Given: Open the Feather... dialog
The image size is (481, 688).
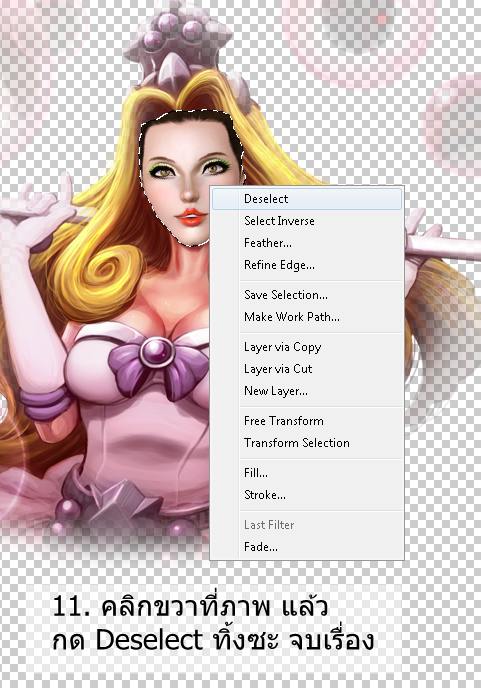Looking at the screenshot, I should (x=307, y=243).
